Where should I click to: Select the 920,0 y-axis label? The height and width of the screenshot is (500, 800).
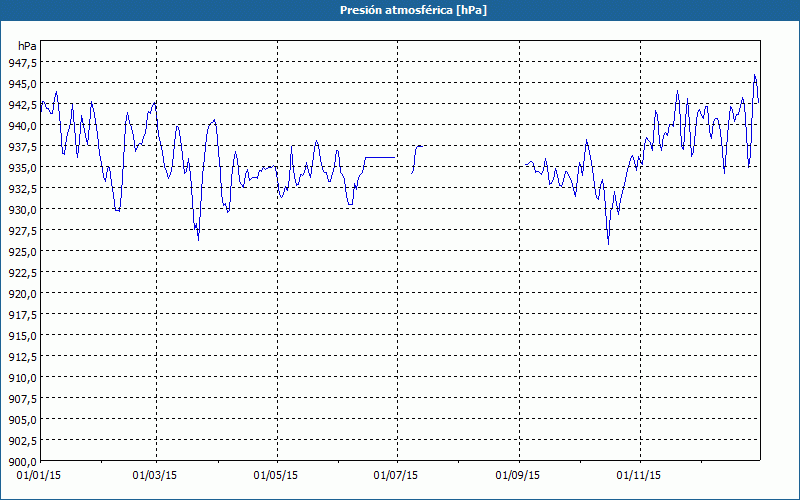click(x=22, y=293)
